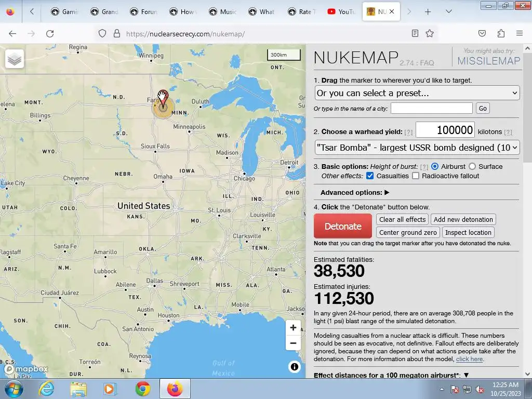Switch to the Rate tab
This screenshot has height=399, width=532.
(302, 12)
